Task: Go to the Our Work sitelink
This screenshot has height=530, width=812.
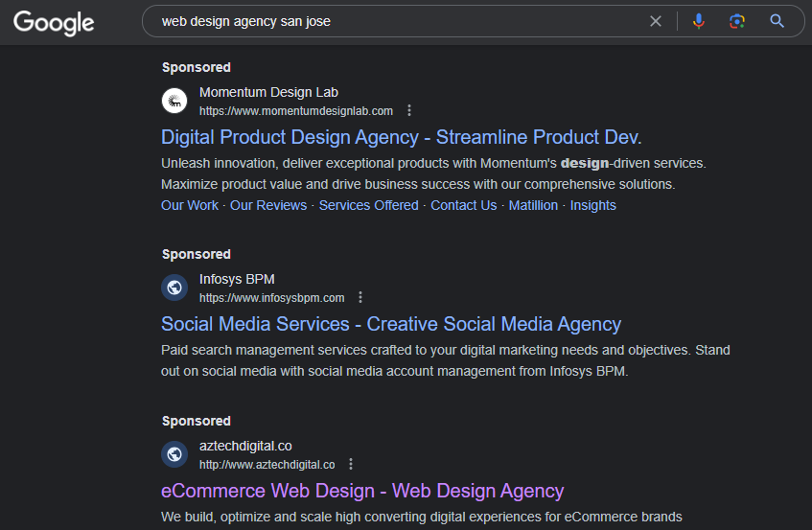Action: pos(190,205)
